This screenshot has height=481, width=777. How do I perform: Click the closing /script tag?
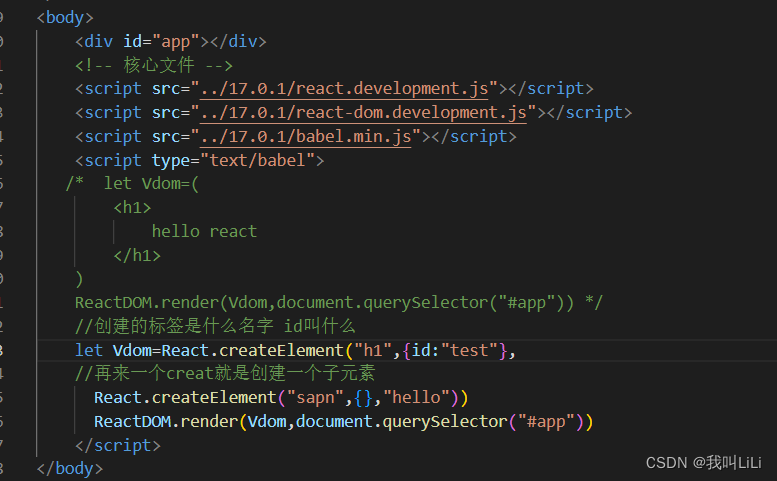coord(118,445)
